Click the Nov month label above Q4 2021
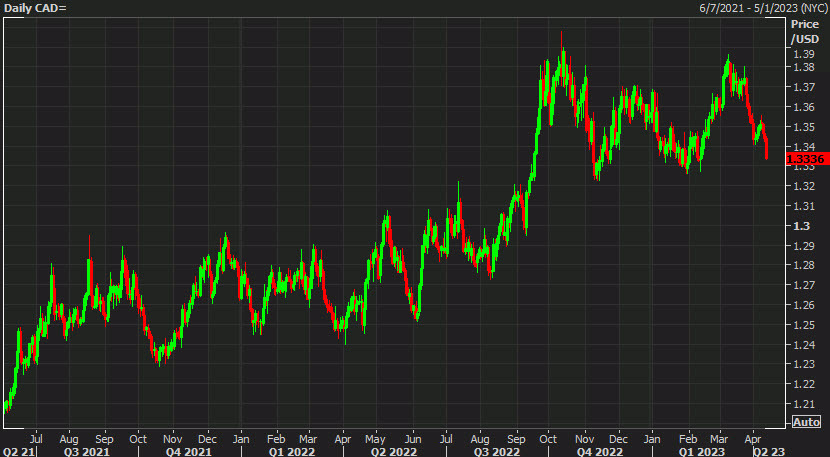The width and height of the screenshot is (830, 457). (173, 439)
